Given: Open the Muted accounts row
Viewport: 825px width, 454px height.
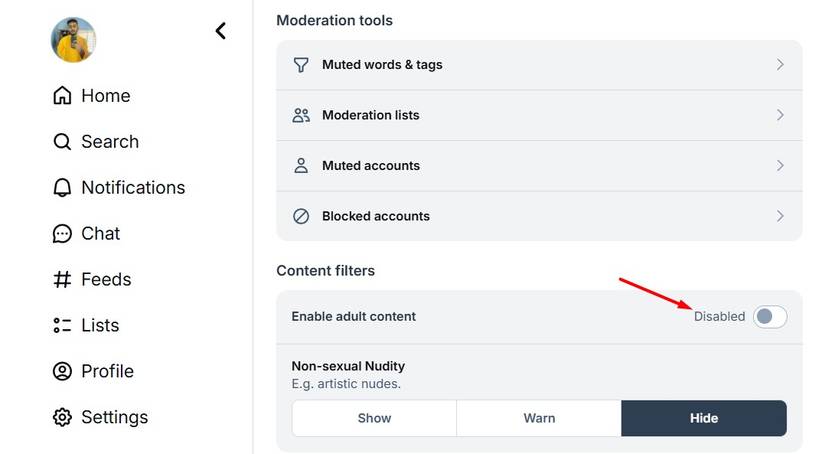Looking at the screenshot, I should point(370,166).
